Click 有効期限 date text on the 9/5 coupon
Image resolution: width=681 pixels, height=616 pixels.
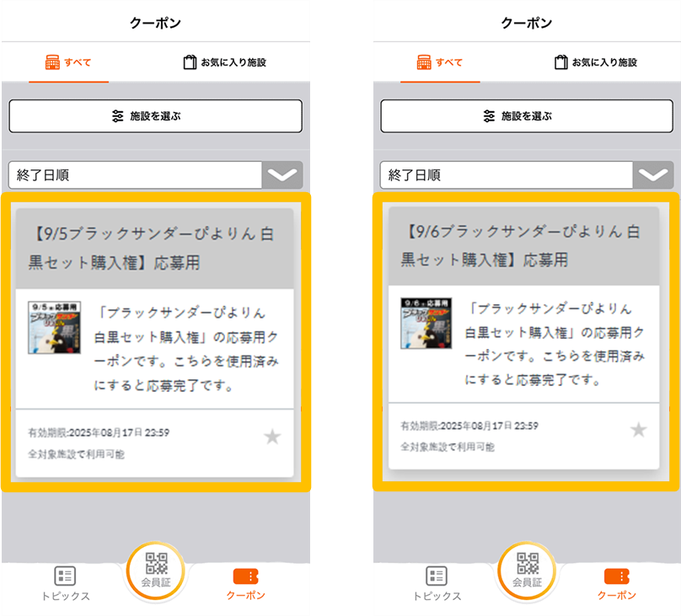point(99,432)
